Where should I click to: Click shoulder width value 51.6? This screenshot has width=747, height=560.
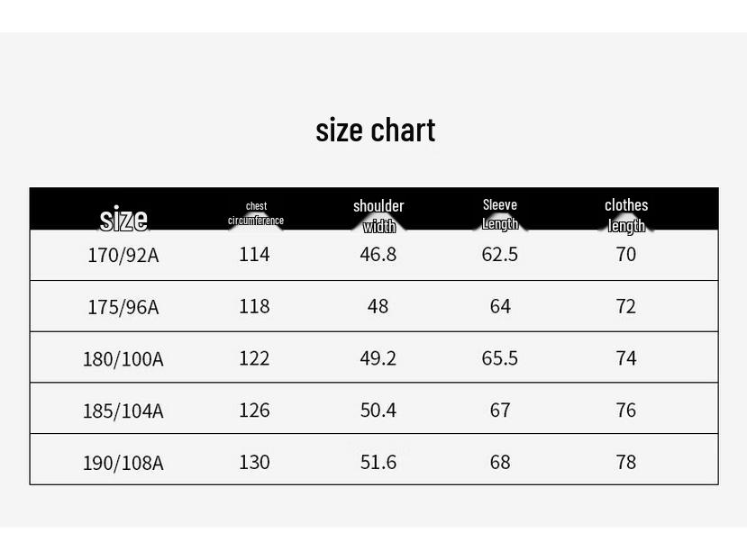[x=378, y=461]
